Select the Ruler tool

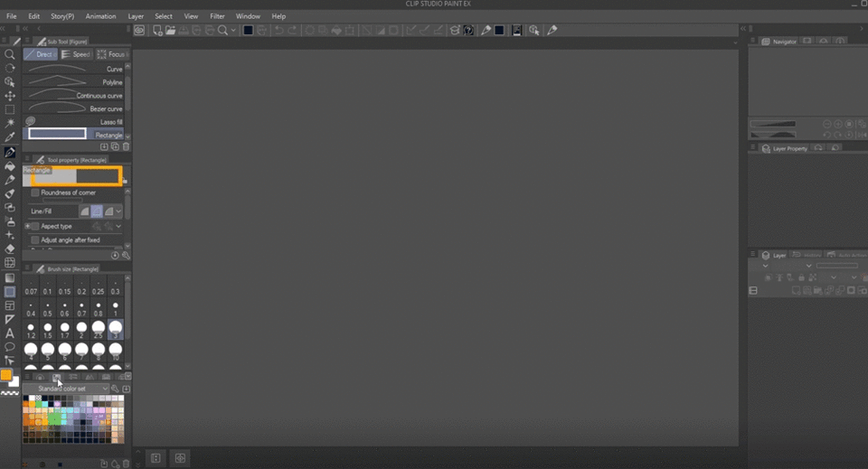[x=9, y=319]
